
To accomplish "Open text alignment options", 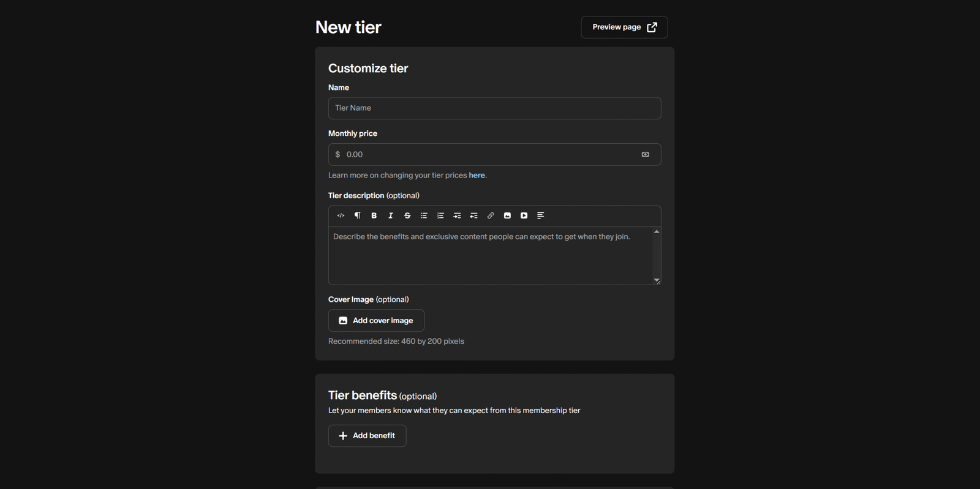I will [540, 215].
